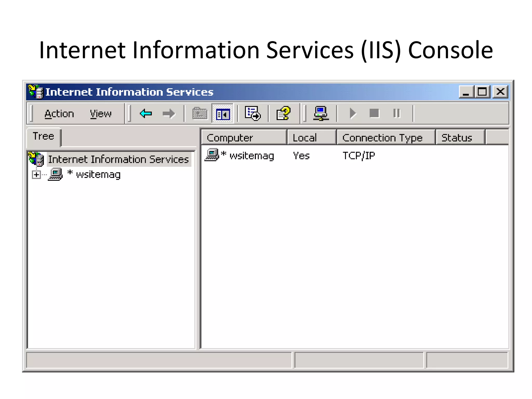Maximize the Internet Information Services window

coord(482,92)
